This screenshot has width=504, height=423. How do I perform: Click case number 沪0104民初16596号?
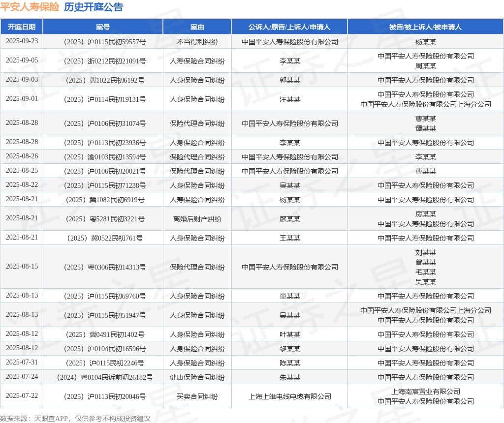click(105, 349)
